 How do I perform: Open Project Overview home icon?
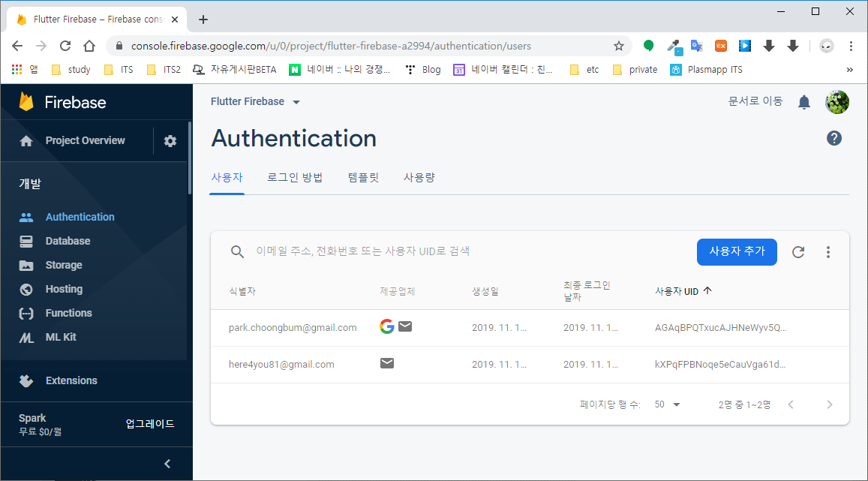pos(26,140)
